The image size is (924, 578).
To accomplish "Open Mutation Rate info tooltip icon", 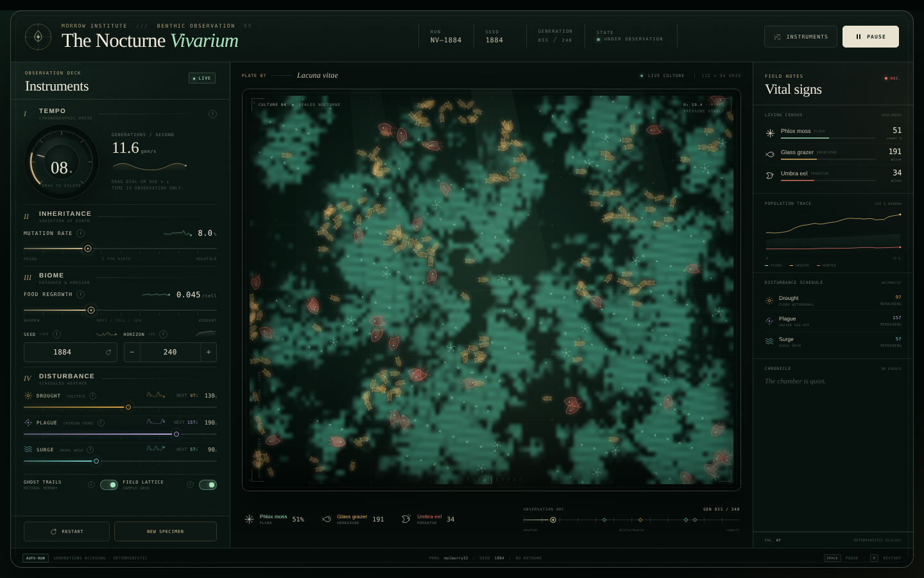I will [x=80, y=233].
